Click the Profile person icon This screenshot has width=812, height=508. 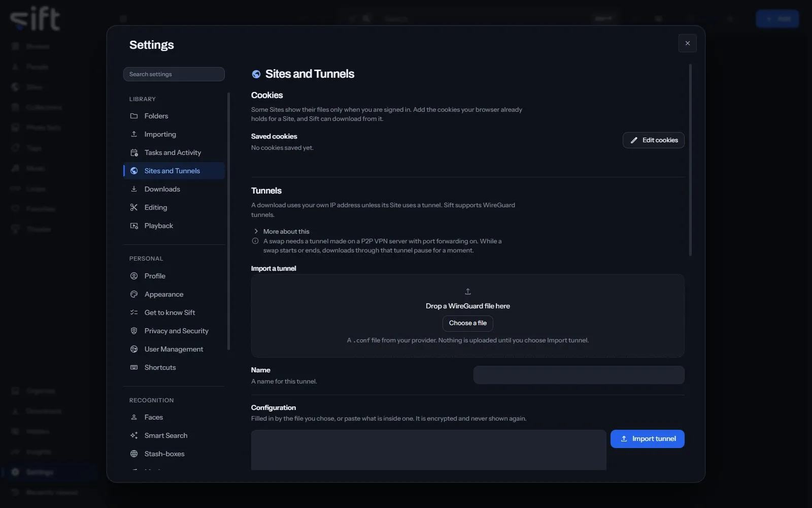(x=134, y=276)
